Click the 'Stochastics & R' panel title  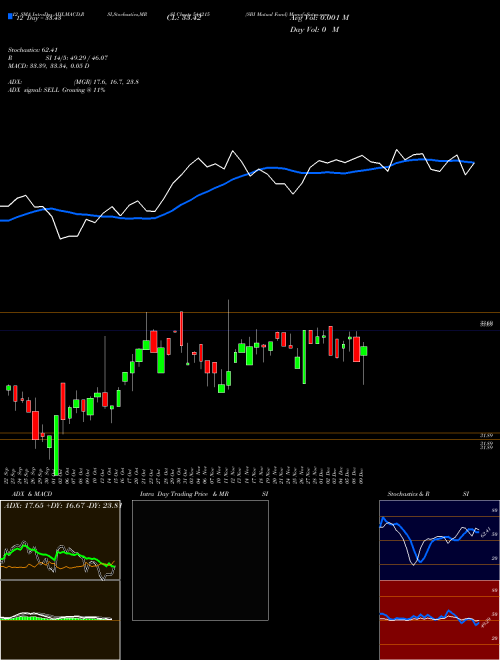pyautogui.click(x=409, y=494)
